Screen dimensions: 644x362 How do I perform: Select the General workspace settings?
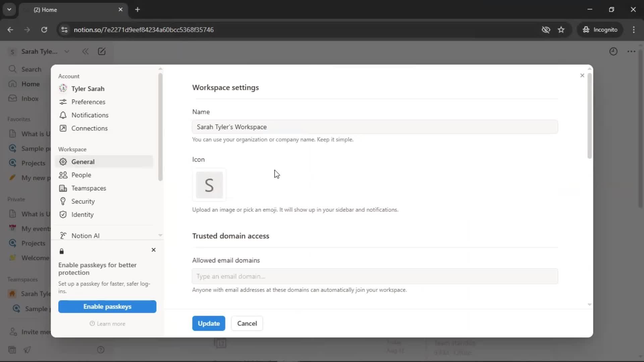104,162
